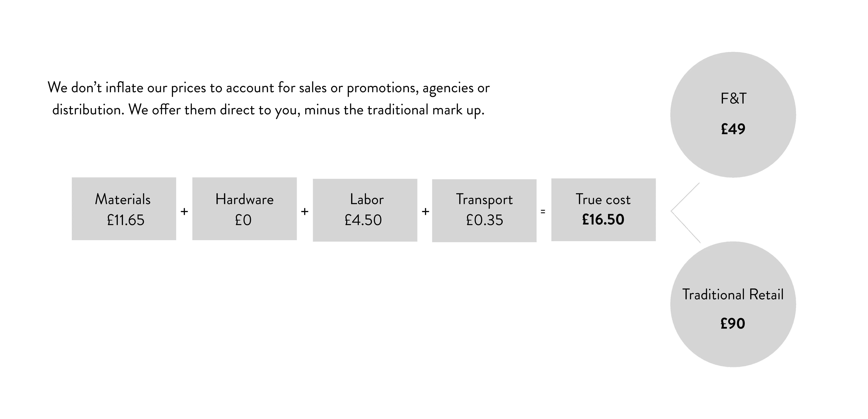The image size is (868, 419).
Task: Click the bold £16.50 amount
Action: [603, 220]
